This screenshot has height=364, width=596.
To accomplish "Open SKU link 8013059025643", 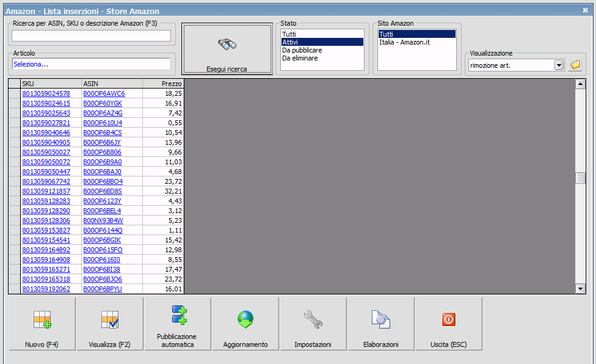I will pos(46,113).
